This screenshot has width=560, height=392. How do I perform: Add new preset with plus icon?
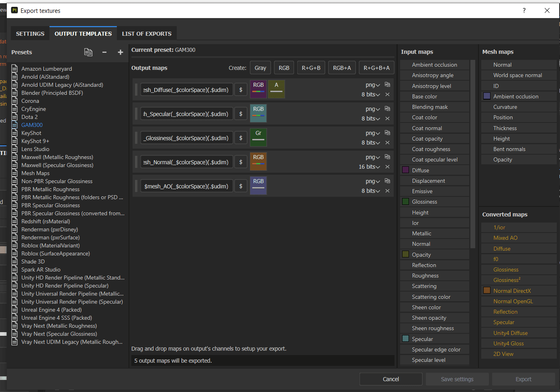(120, 52)
